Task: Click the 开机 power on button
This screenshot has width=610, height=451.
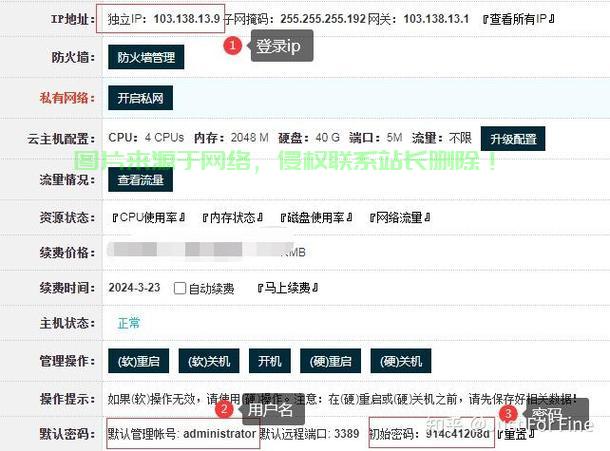Action: tap(270, 360)
